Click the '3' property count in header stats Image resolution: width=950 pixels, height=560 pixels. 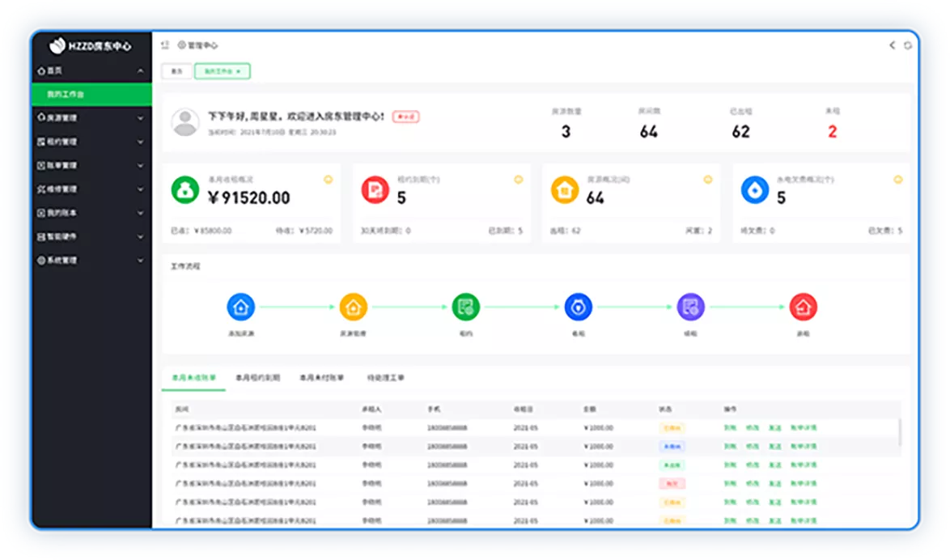tap(566, 132)
